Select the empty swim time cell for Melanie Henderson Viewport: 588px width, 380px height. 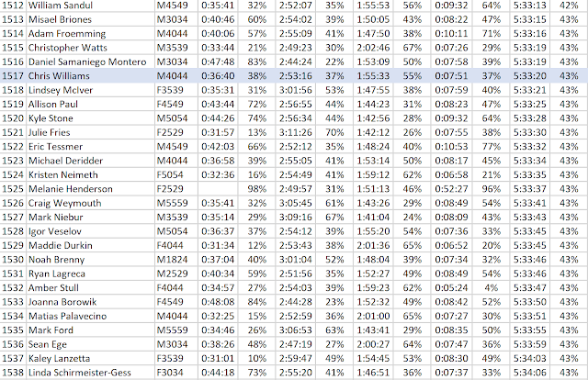click(x=218, y=189)
